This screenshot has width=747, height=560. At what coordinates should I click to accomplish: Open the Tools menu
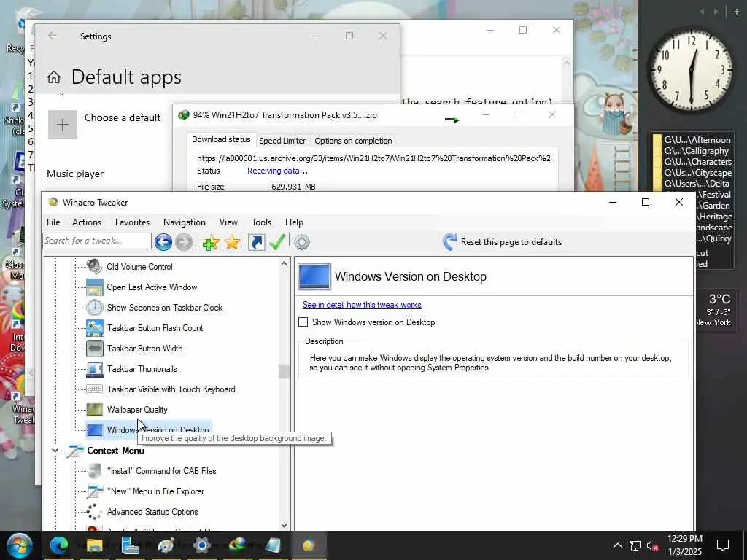pyautogui.click(x=262, y=222)
